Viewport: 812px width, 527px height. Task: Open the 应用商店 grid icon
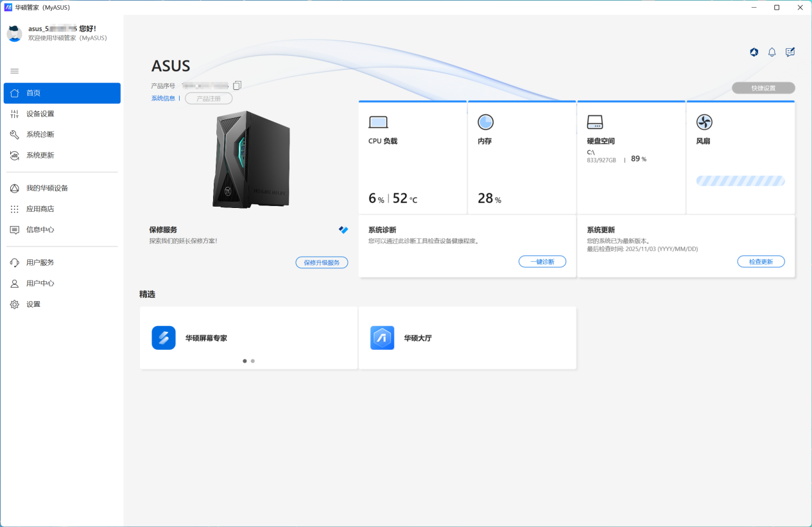14,209
